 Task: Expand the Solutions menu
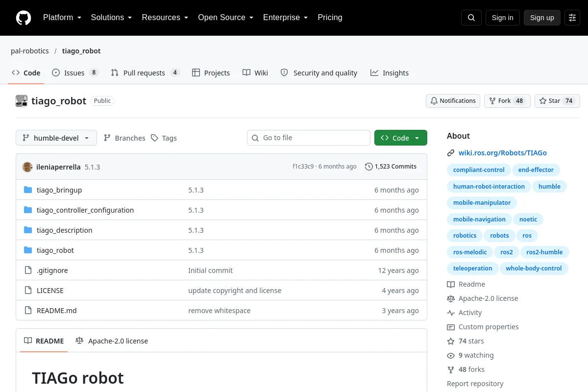[x=111, y=18]
